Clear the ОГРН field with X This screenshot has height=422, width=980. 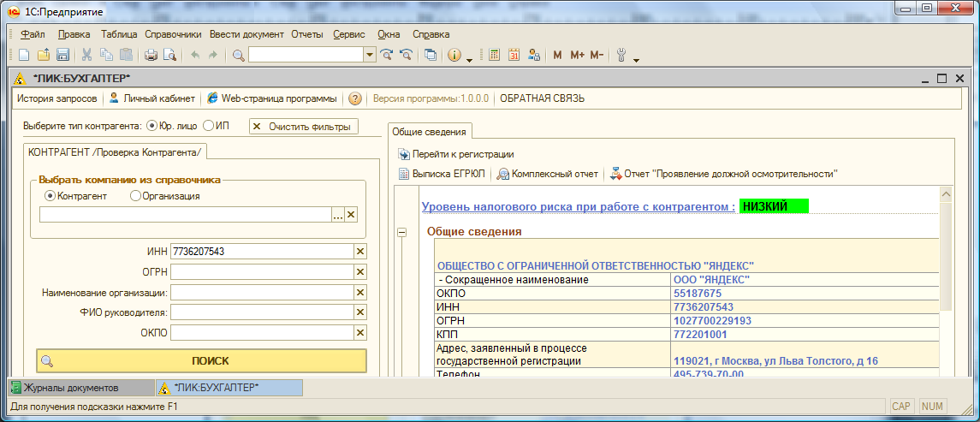[x=360, y=272]
